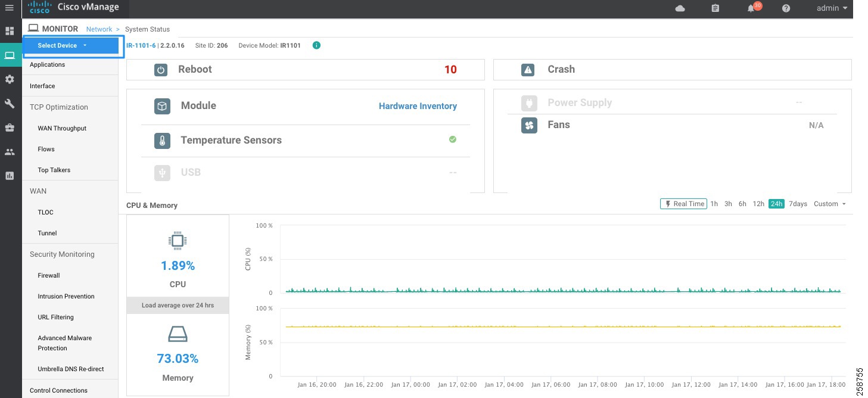Open Applications in the sidebar

(x=48, y=64)
